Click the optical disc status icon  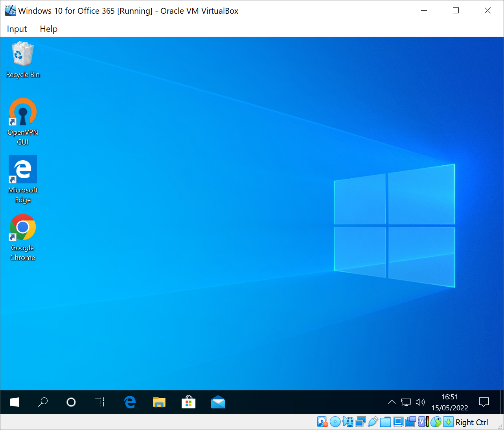335,422
